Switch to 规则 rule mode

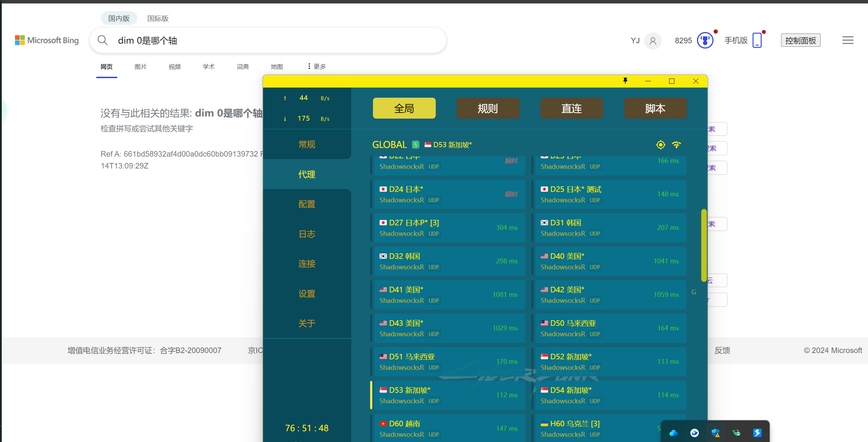[488, 108]
